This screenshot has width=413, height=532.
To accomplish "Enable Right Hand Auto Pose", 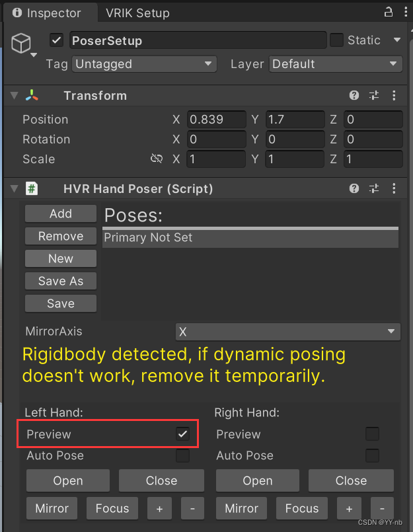I will (x=372, y=455).
